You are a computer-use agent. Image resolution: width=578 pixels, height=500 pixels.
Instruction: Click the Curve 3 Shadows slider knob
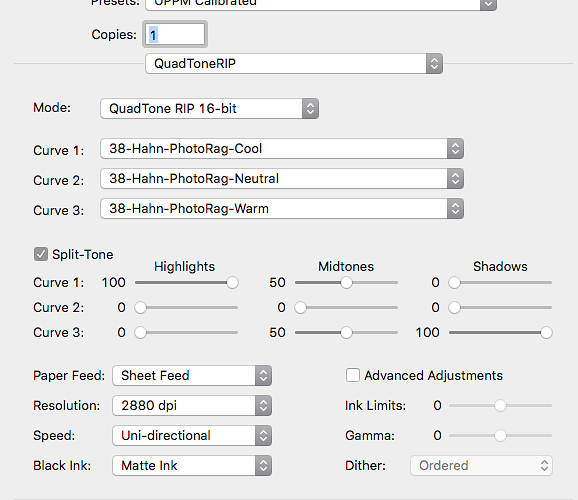(x=546, y=333)
